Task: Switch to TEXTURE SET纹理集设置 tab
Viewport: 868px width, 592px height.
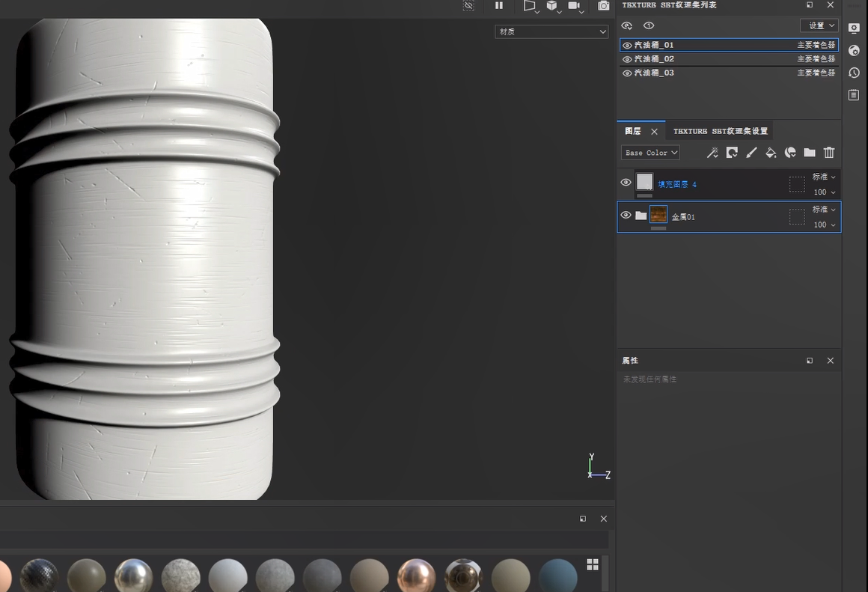Action: point(720,131)
